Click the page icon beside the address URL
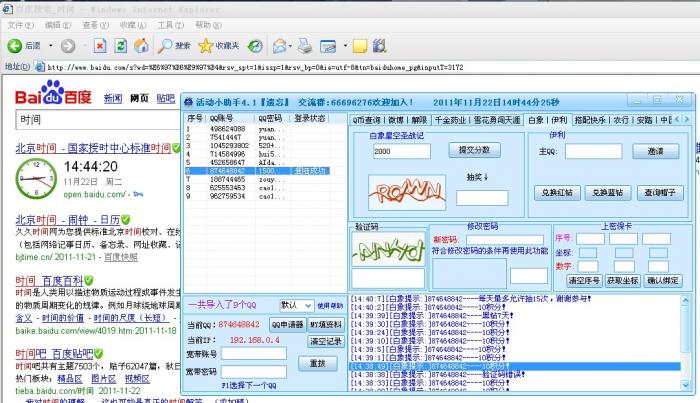The image size is (700, 403). [x=40, y=67]
